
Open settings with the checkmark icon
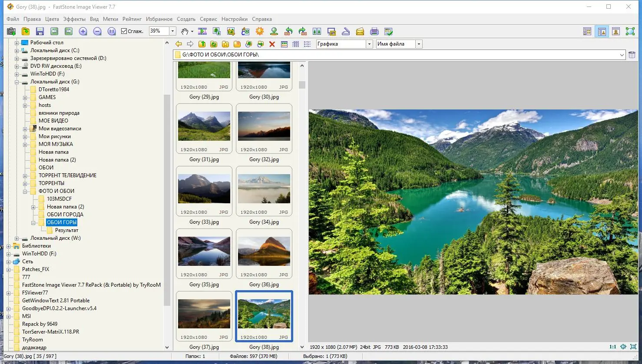coord(389,31)
